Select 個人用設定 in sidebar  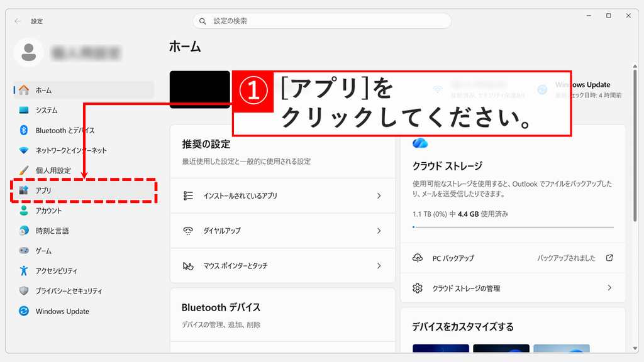pyautogui.click(x=84, y=170)
